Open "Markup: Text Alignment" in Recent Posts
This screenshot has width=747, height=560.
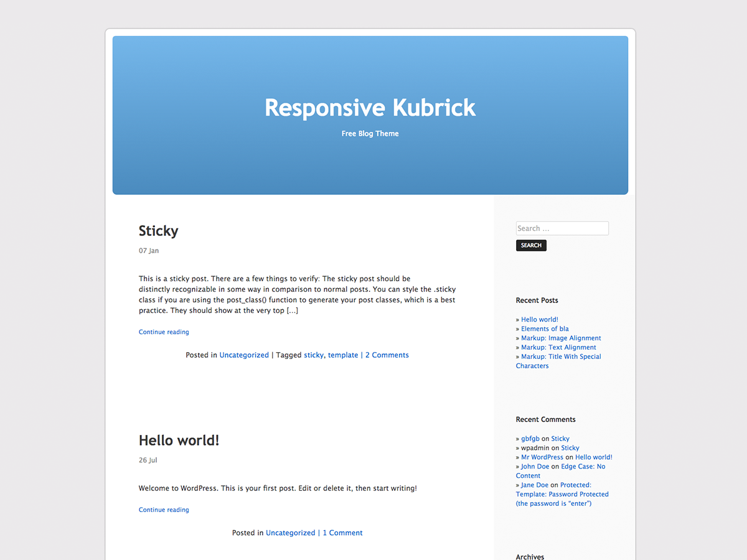tap(558, 347)
